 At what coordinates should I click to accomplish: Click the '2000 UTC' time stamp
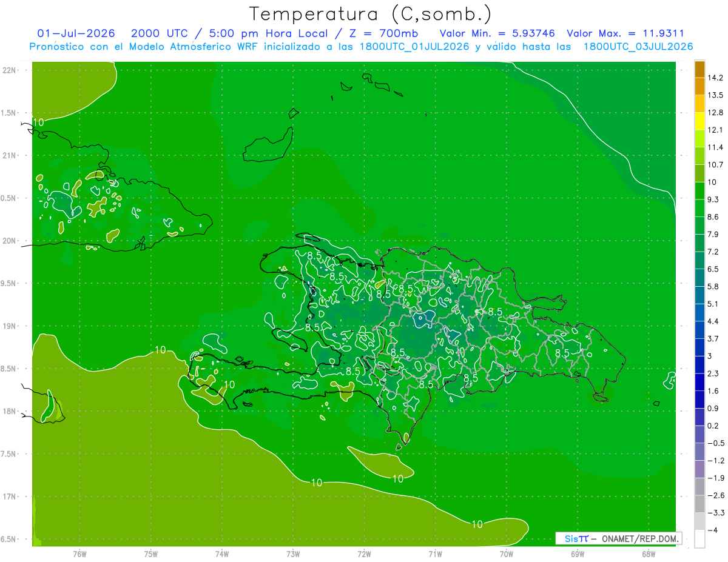(158, 33)
